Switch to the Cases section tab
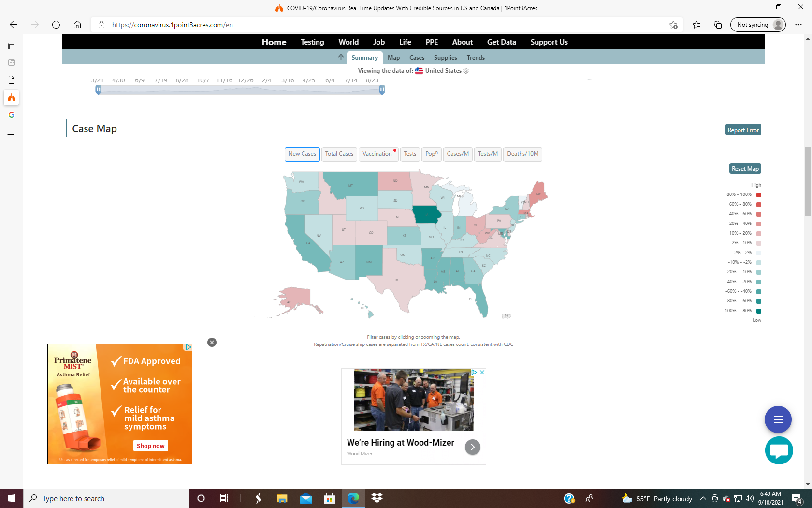This screenshot has height=508, width=812. coord(417,58)
